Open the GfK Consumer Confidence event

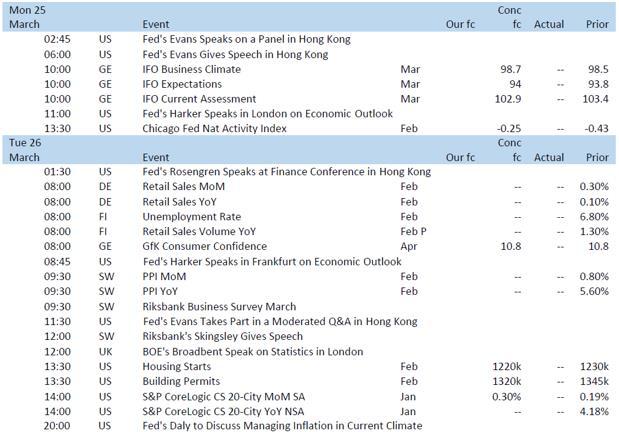207,246
